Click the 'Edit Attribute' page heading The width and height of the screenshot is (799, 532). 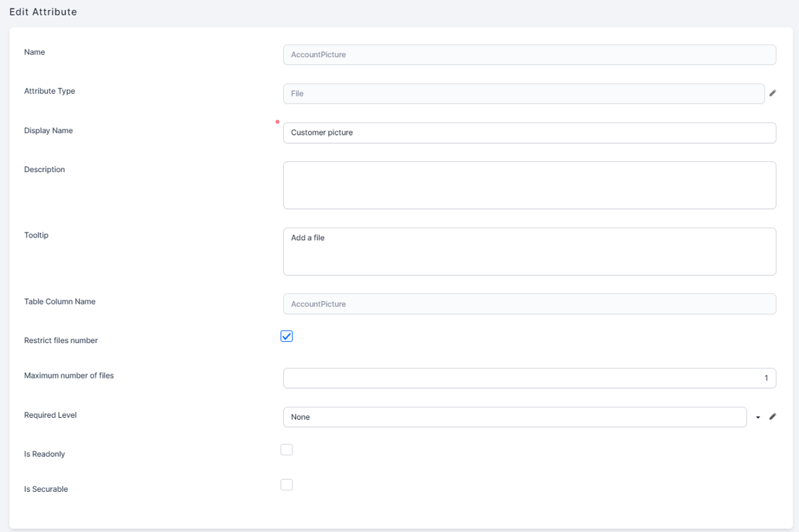(43, 12)
